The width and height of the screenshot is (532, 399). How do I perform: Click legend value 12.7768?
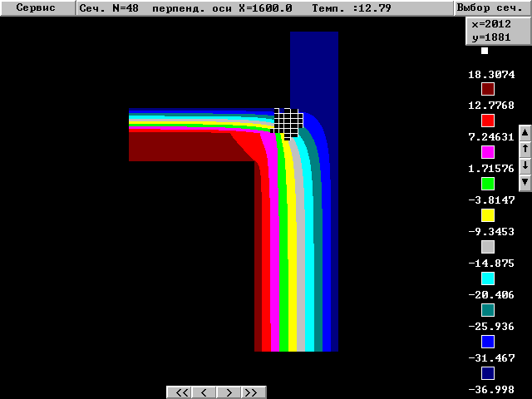pyautogui.click(x=491, y=106)
